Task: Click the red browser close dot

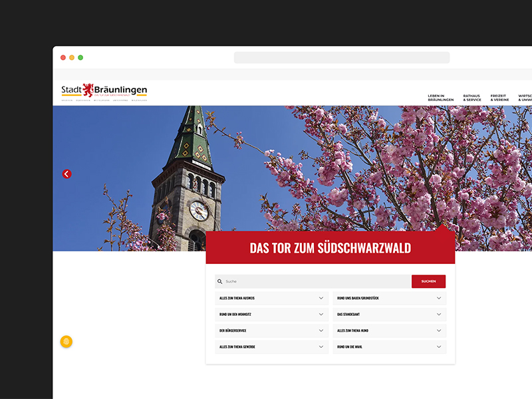Action: click(x=63, y=58)
